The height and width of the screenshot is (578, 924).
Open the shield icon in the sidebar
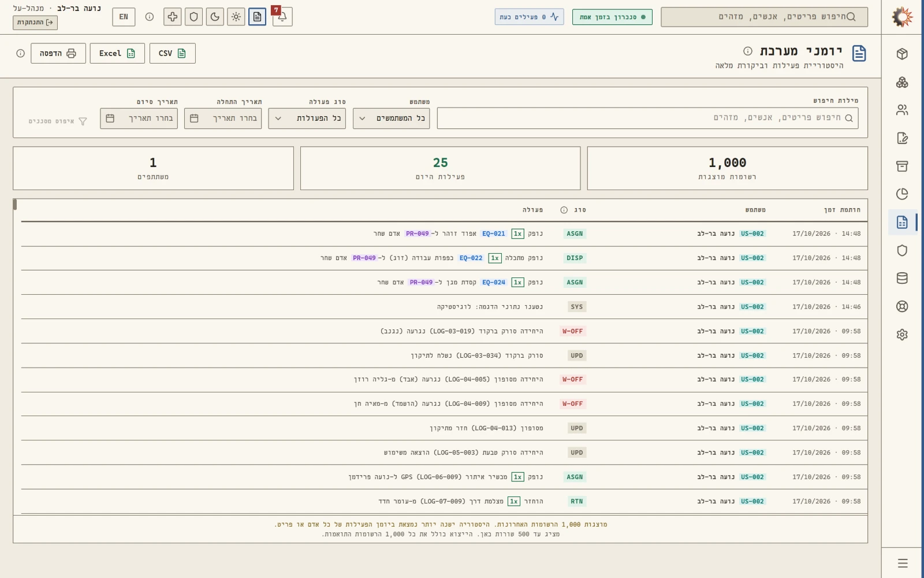point(902,250)
